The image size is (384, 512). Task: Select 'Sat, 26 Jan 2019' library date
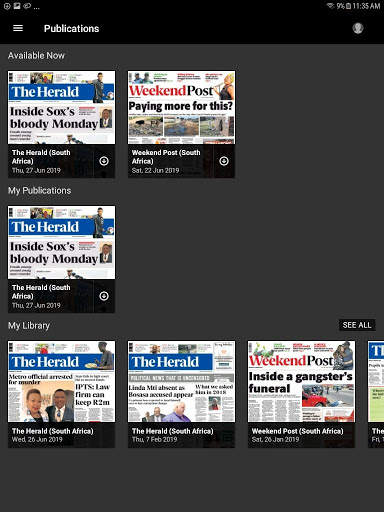tap(275, 439)
